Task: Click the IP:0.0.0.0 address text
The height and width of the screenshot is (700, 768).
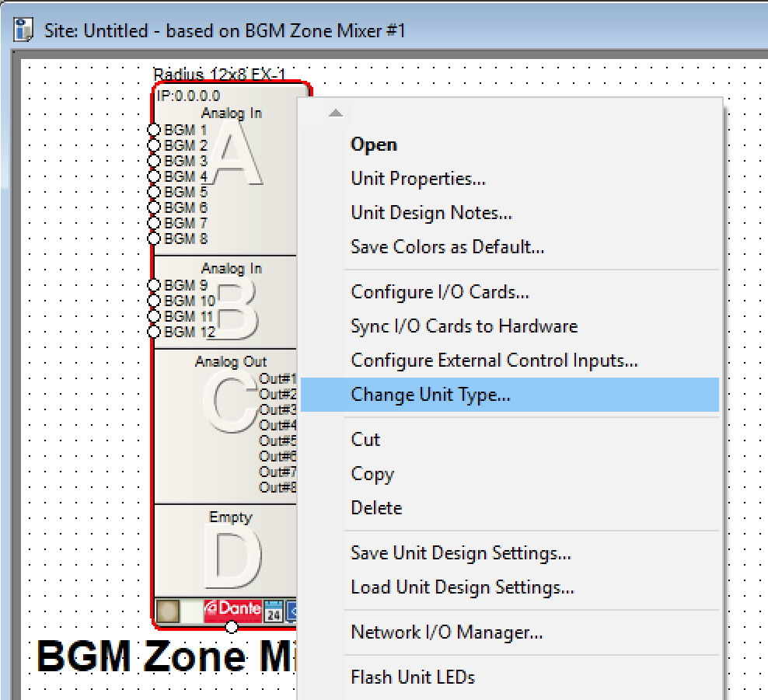Action: tap(188, 96)
